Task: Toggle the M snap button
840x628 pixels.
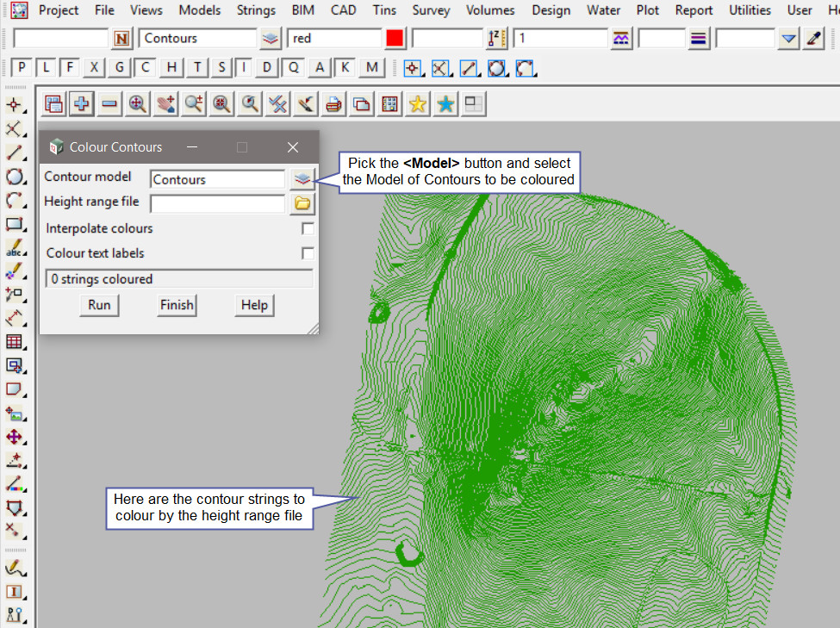Action: [371, 68]
